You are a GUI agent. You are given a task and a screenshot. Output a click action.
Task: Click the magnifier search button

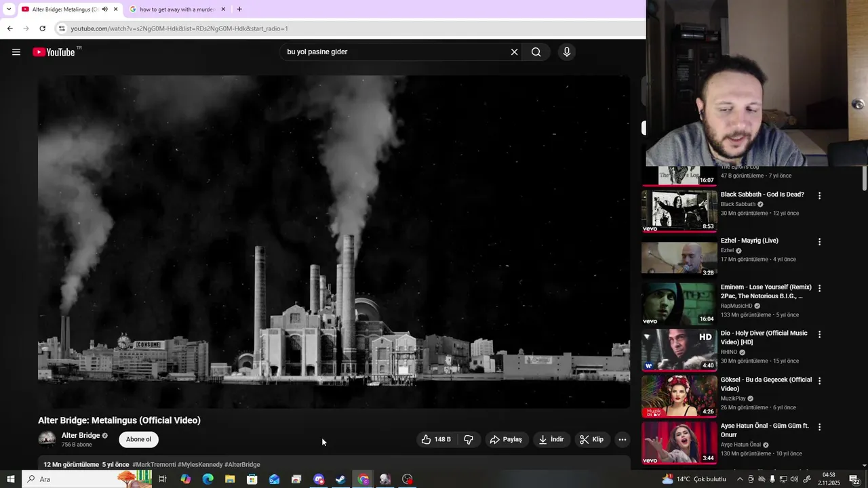tap(536, 52)
